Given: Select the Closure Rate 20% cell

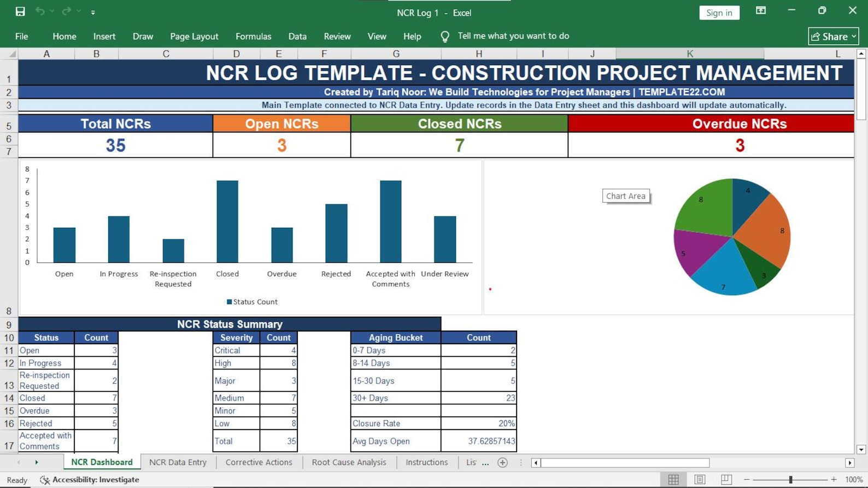Looking at the screenshot, I should click(479, 423).
